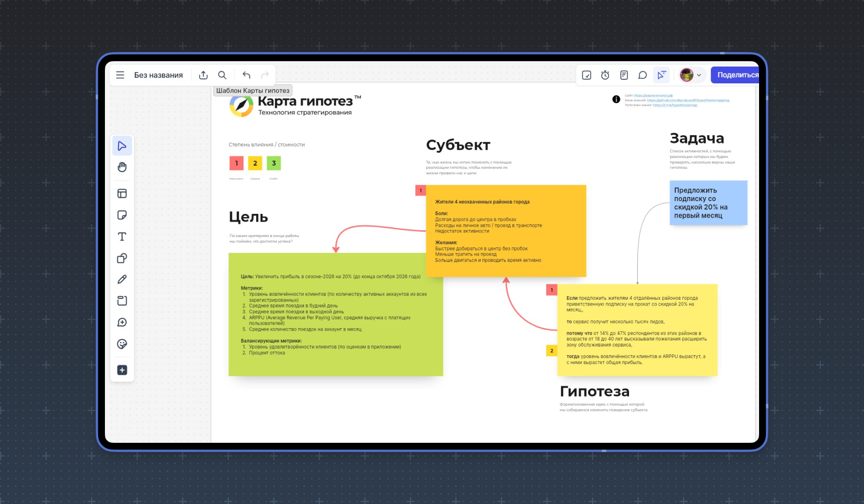Click the 'Поделиться' share button
864x504 pixels.
pyautogui.click(x=736, y=75)
